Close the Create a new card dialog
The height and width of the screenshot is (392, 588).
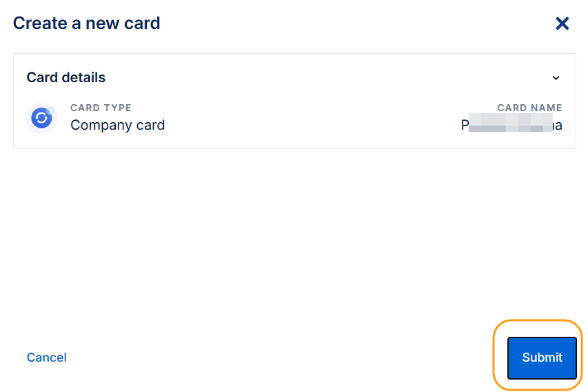tap(562, 23)
